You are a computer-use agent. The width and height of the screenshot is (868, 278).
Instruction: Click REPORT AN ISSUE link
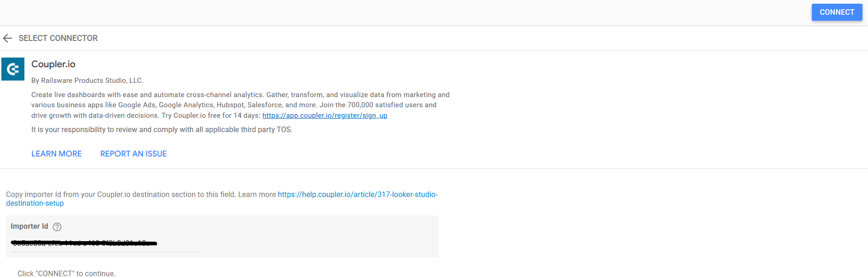(134, 154)
